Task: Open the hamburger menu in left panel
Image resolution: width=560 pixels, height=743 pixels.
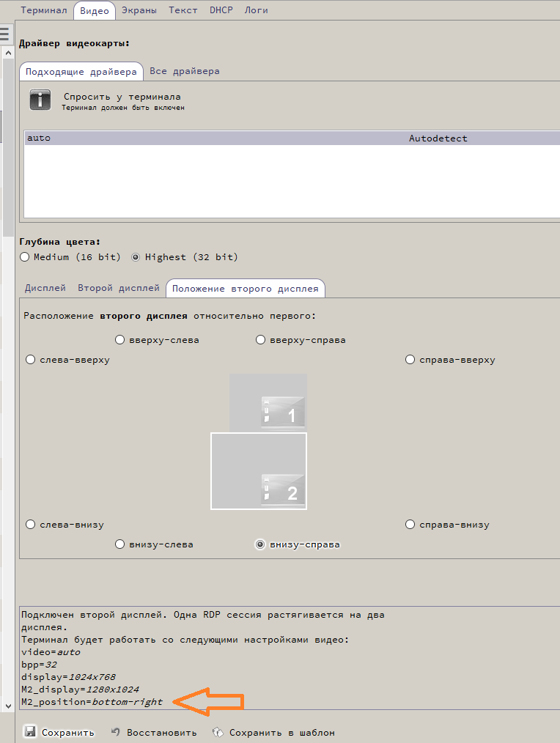Action: (4, 34)
